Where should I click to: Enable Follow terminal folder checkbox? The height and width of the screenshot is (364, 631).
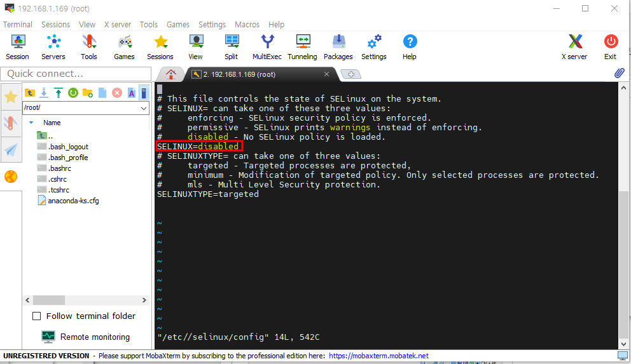pos(37,316)
